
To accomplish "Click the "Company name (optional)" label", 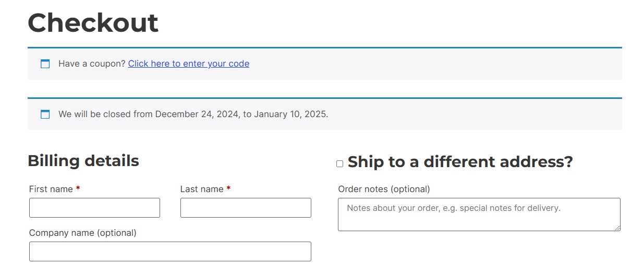I will click(x=83, y=233).
